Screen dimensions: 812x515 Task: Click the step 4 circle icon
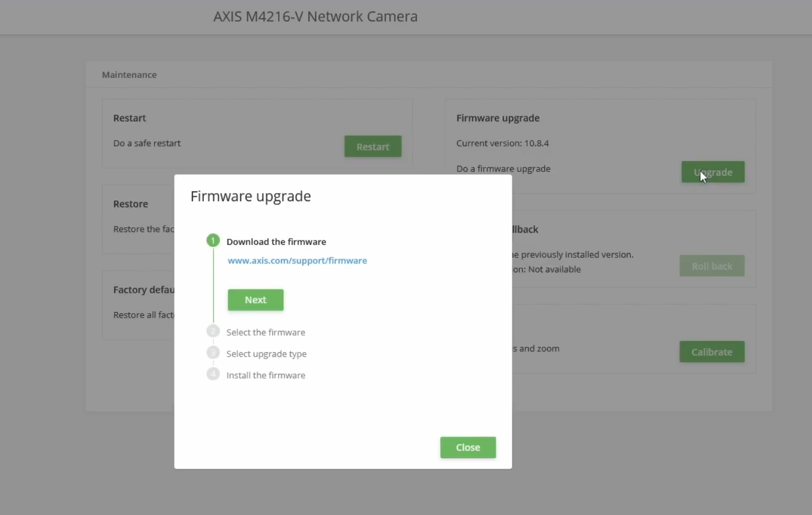(213, 374)
